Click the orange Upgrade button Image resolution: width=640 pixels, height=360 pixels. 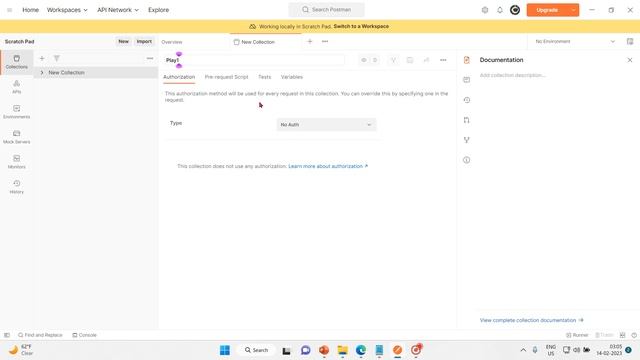(547, 10)
